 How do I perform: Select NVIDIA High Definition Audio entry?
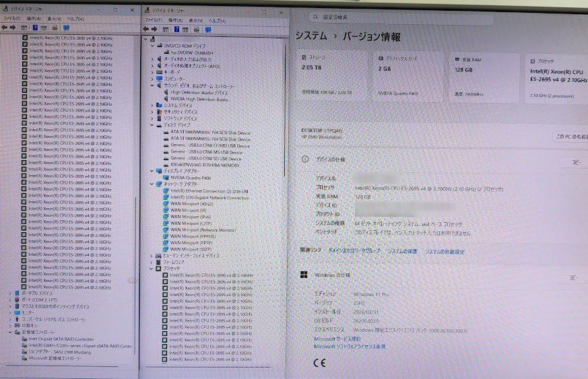199,99
